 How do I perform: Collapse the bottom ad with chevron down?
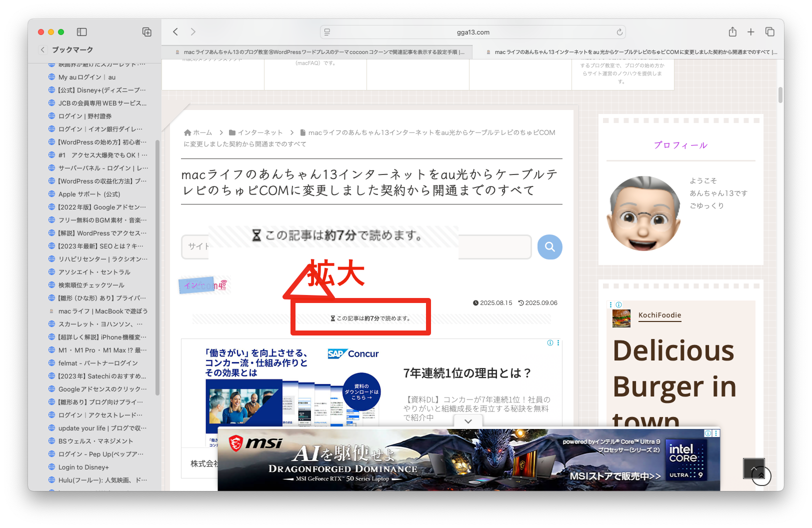pos(468,421)
